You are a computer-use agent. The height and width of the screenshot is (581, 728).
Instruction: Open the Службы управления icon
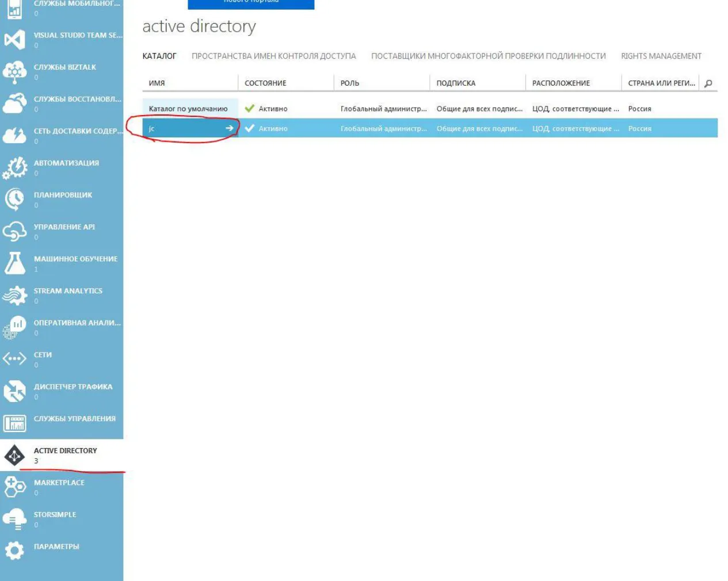pyautogui.click(x=14, y=423)
